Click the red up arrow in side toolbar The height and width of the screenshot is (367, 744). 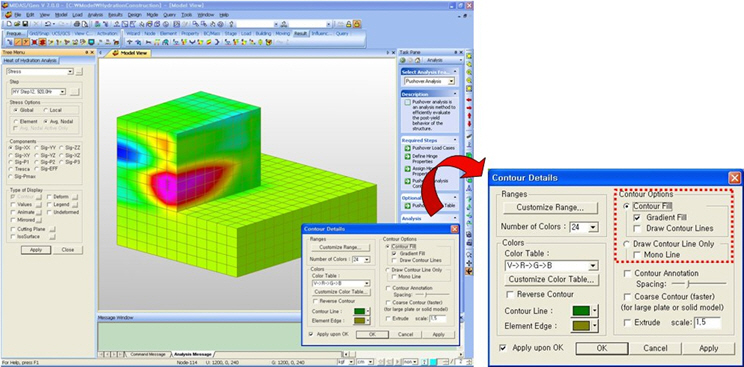469,115
